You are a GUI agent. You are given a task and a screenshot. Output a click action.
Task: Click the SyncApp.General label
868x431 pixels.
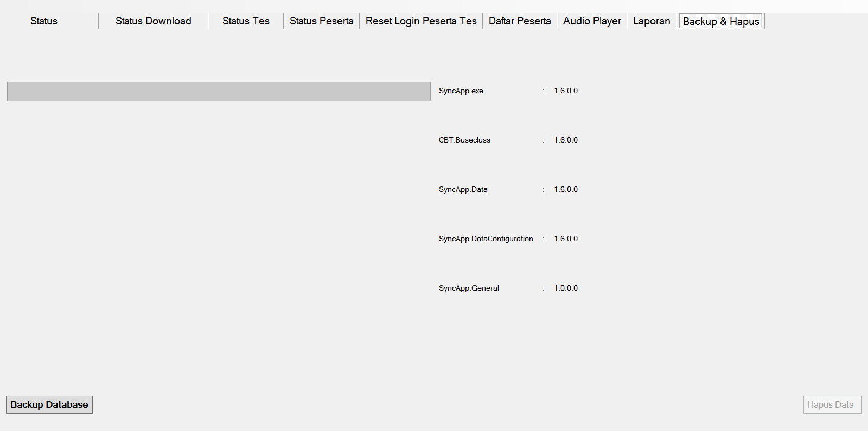tap(469, 288)
